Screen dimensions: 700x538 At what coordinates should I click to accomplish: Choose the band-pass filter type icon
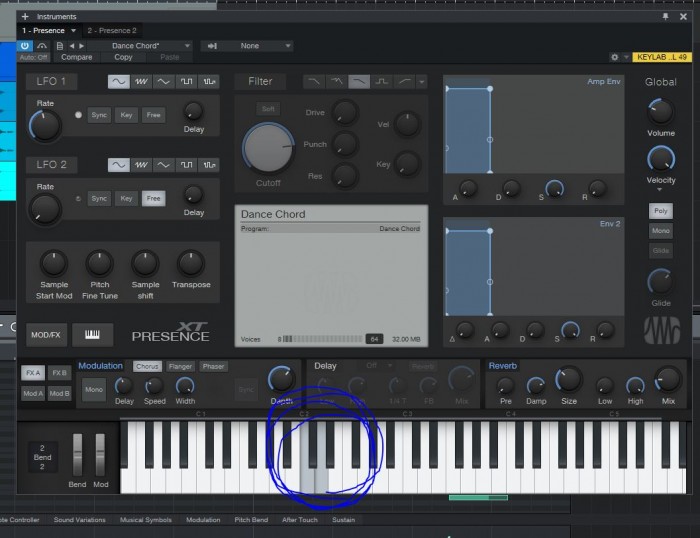[382, 81]
